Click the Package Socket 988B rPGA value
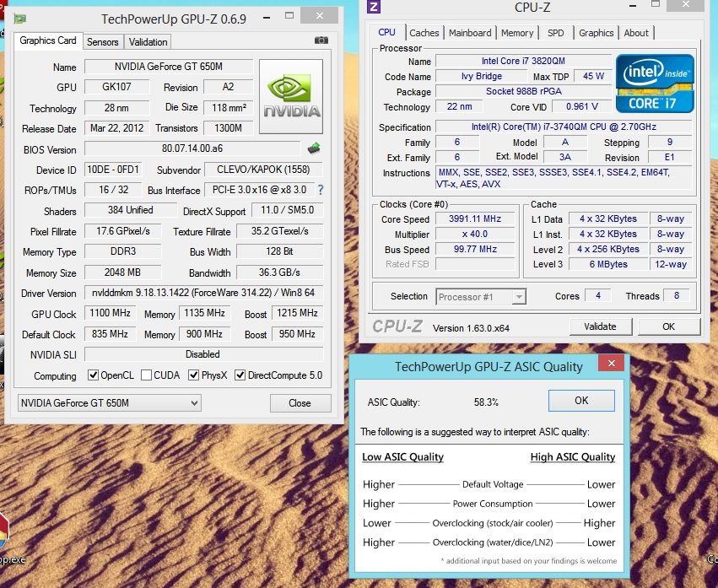718x588 pixels. pos(523,91)
